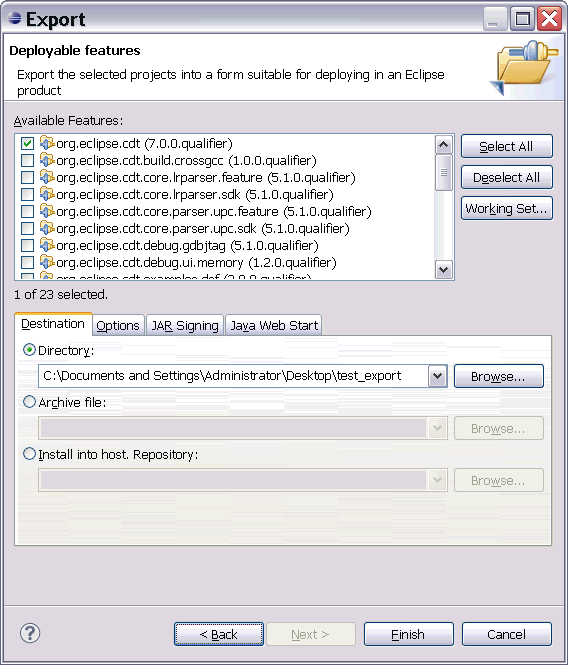Click the disabled Next > button

pyautogui.click(x=311, y=634)
